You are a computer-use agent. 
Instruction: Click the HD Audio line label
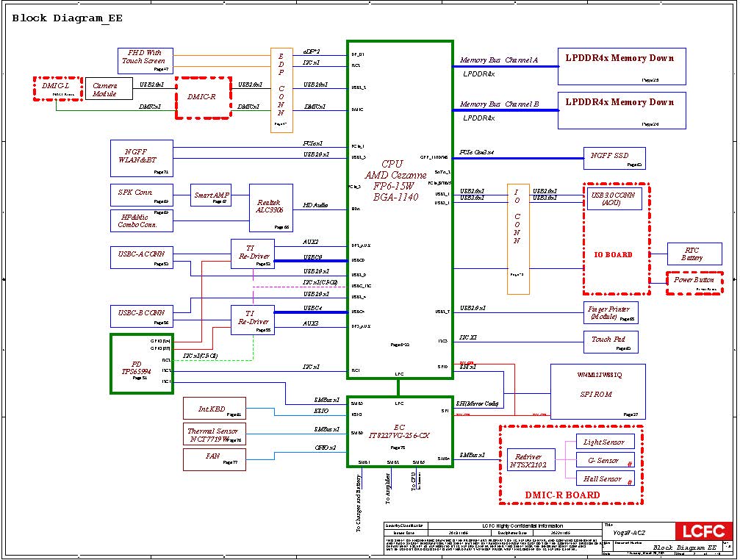(x=315, y=205)
